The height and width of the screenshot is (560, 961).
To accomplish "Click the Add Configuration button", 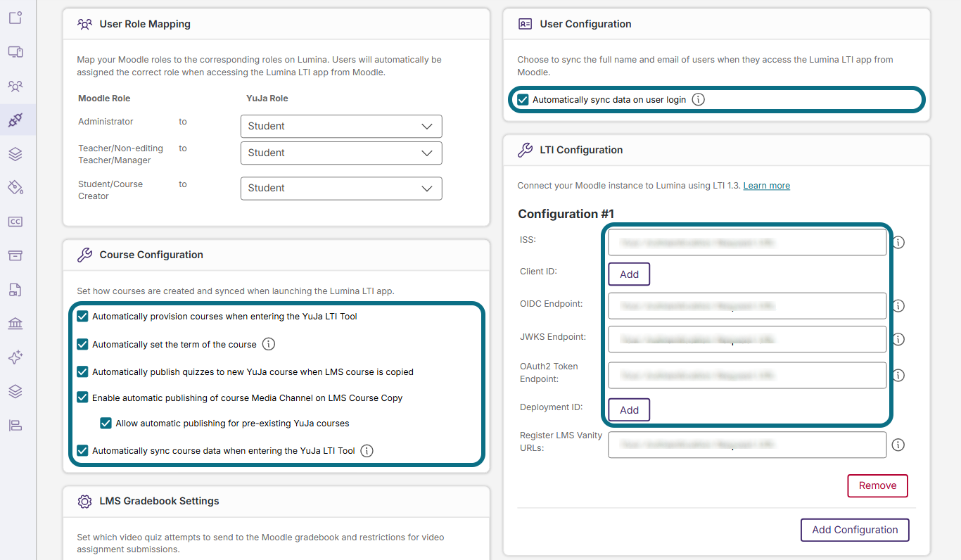I will pos(855,530).
